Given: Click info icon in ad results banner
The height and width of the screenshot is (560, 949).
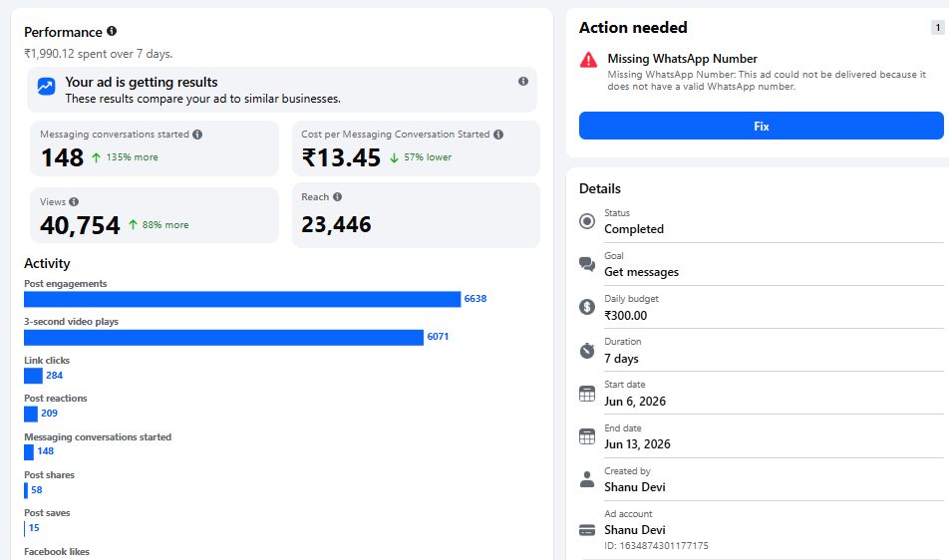Looking at the screenshot, I should tap(523, 81).
